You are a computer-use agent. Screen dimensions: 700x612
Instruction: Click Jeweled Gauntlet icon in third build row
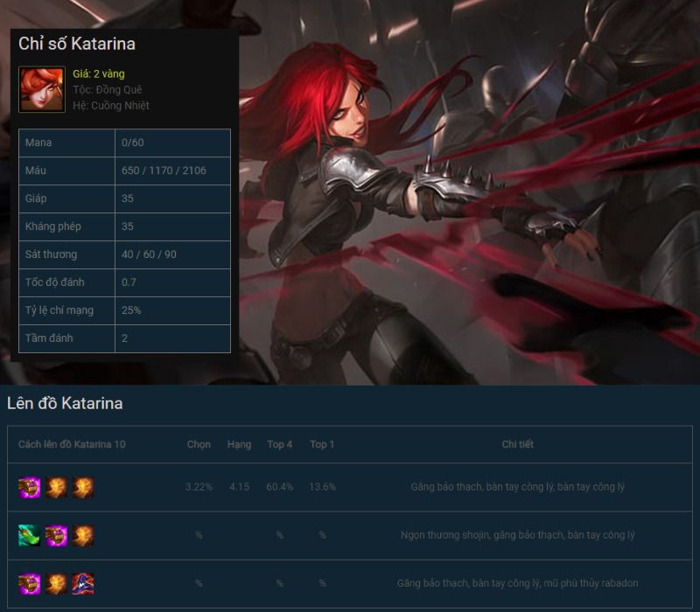(x=30, y=583)
